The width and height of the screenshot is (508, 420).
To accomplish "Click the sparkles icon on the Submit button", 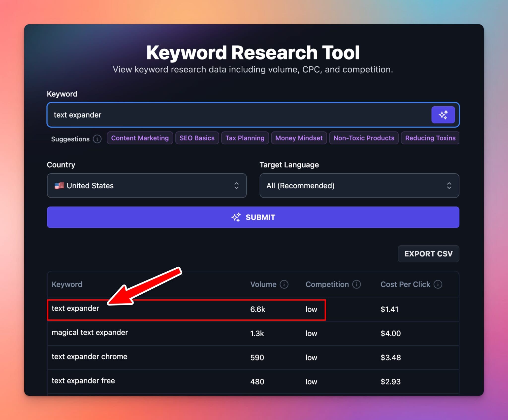I will tap(236, 217).
